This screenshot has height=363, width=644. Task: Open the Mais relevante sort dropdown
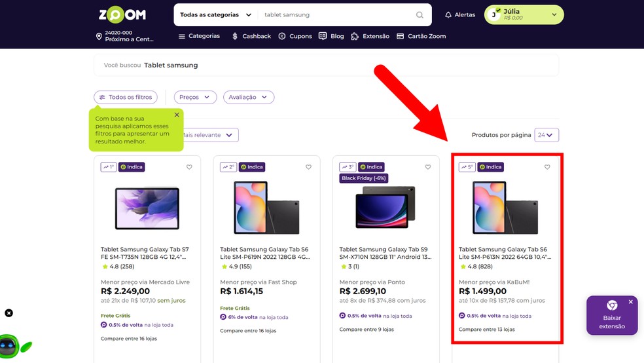click(x=211, y=135)
